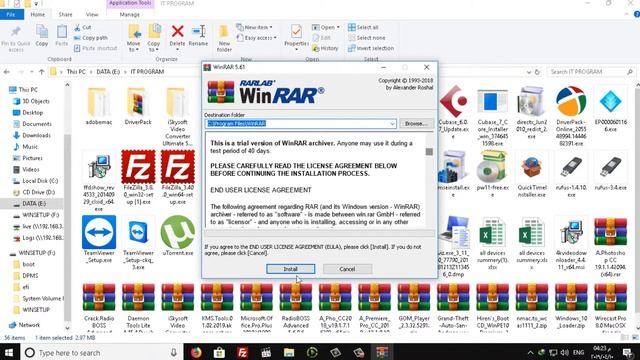The width and height of the screenshot is (640, 360).
Task: Select the rufus-1.4.10.exe icon
Action: coord(571,167)
